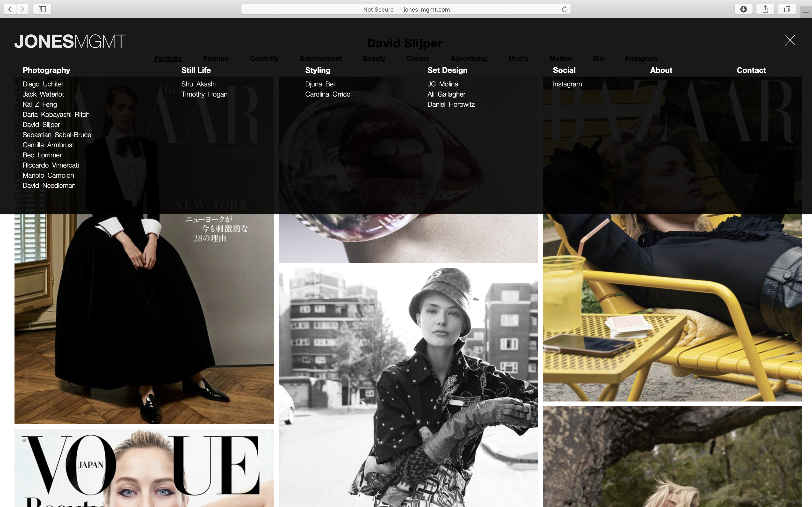
Task: Open Timothy Hogan's still life page
Action: [x=204, y=94]
